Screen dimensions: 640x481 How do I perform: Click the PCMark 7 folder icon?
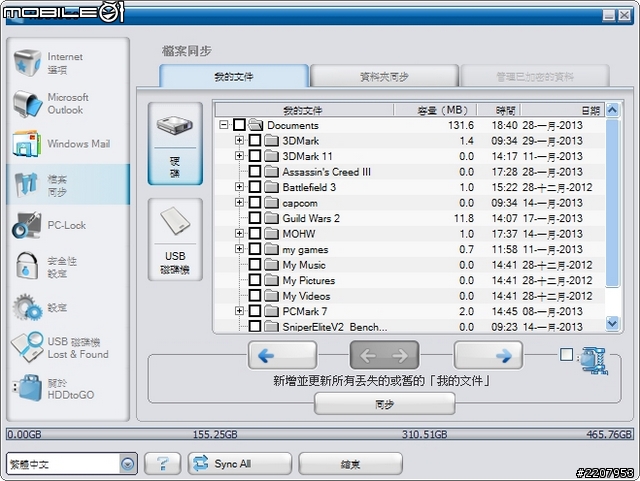click(x=271, y=311)
